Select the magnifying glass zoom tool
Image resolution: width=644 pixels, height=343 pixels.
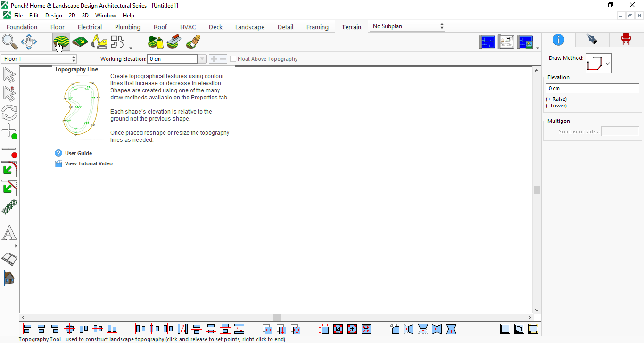coord(10,42)
